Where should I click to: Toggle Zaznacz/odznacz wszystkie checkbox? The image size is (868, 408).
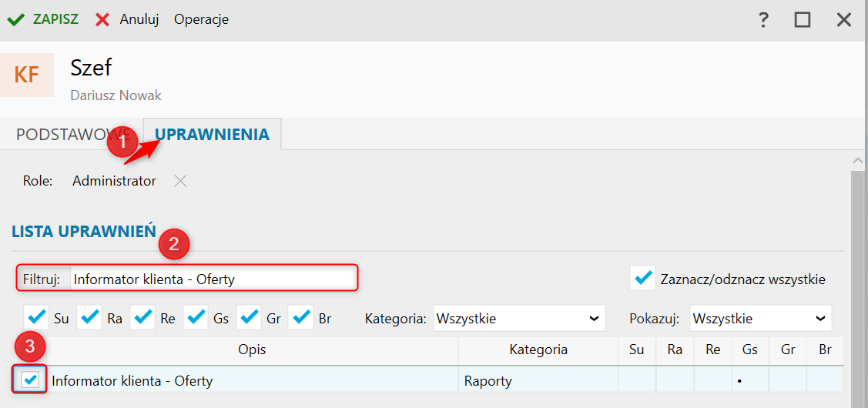point(642,279)
